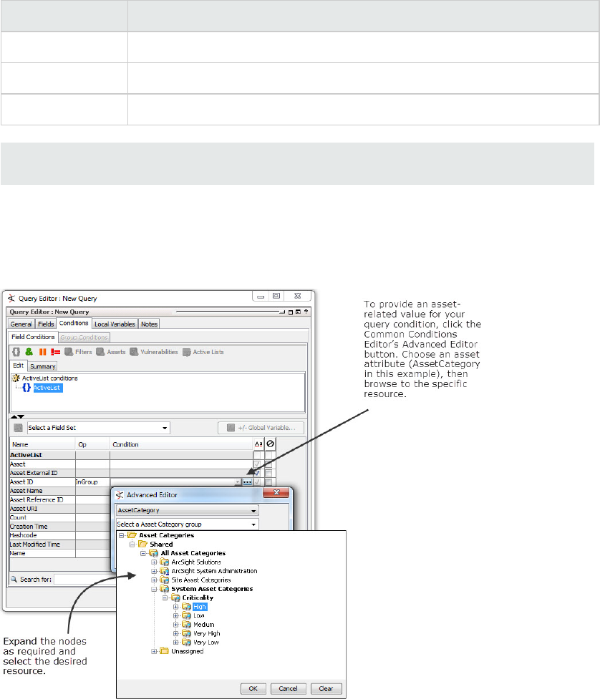Click the ArcSight Solutions folder icon
600x700 pixels.
[x=165, y=562]
